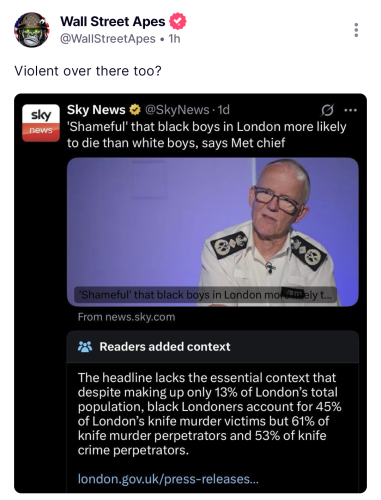Click the From news.sky.com source link
Image resolution: width=381 pixels, height=500 pixels.
pyautogui.click(x=126, y=317)
